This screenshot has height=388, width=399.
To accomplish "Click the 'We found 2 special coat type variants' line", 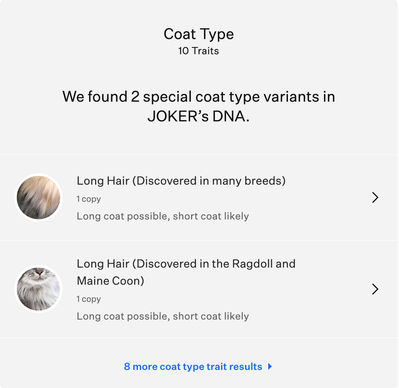I will coord(199,97).
